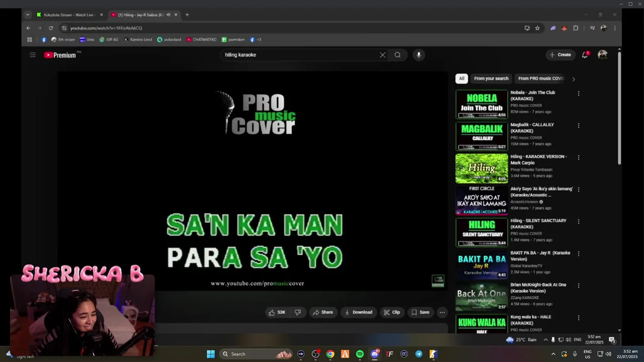This screenshot has height=362, width=644.
Task: Open Telegram from the taskbar
Action: point(419,354)
